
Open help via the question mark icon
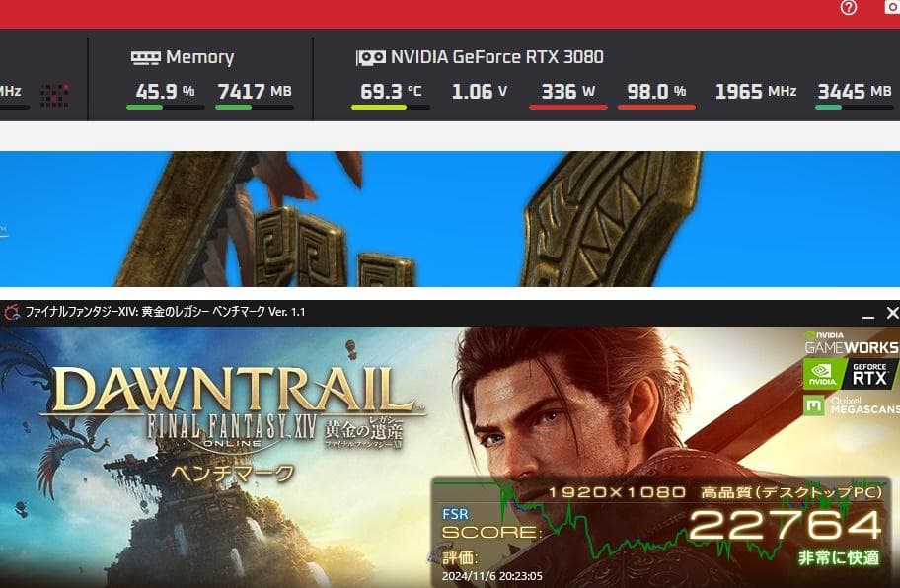[x=848, y=8]
